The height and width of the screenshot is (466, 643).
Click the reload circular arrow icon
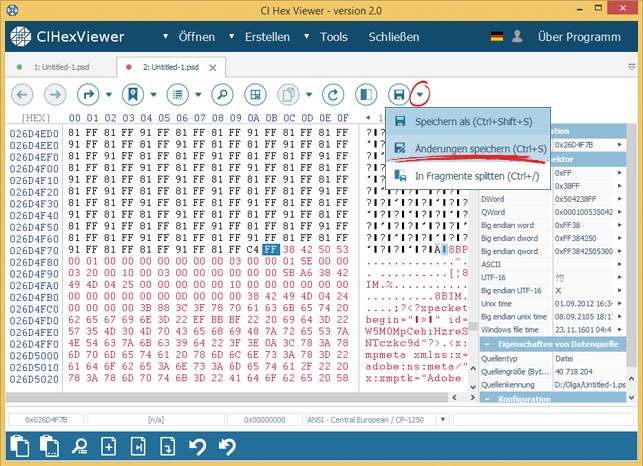[333, 95]
